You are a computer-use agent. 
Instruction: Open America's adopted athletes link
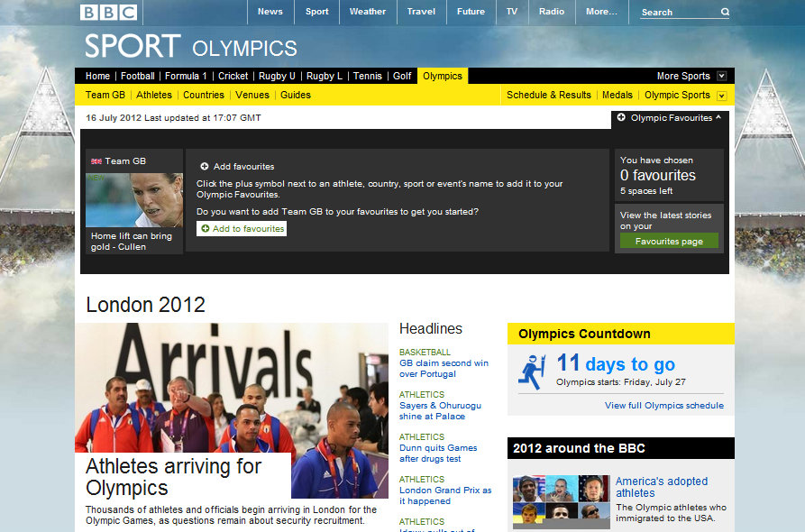662,487
